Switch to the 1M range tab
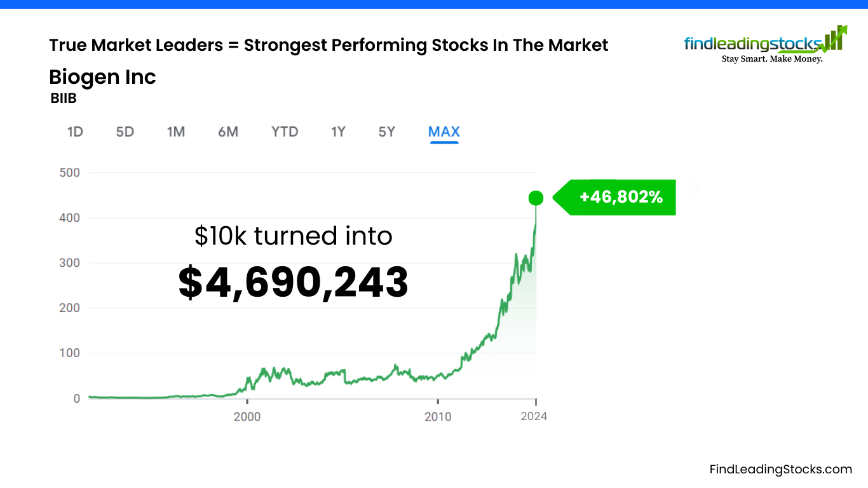The image size is (868, 488). click(x=176, y=132)
